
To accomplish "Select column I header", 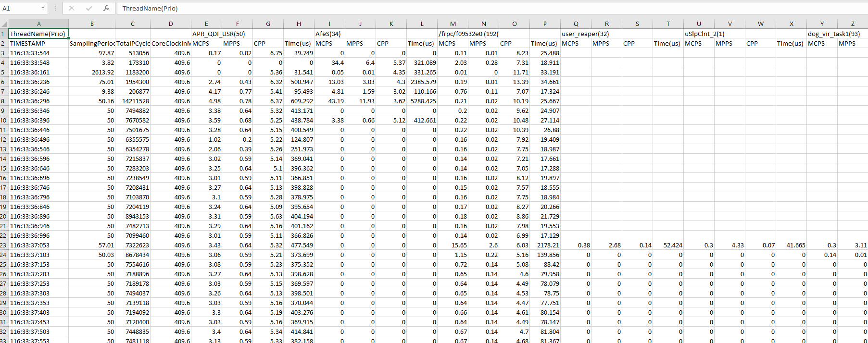I will [x=329, y=24].
